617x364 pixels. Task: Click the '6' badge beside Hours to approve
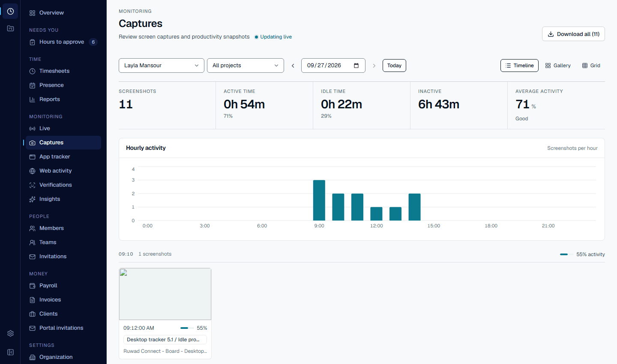pyautogui.click(x=93, y=42)
